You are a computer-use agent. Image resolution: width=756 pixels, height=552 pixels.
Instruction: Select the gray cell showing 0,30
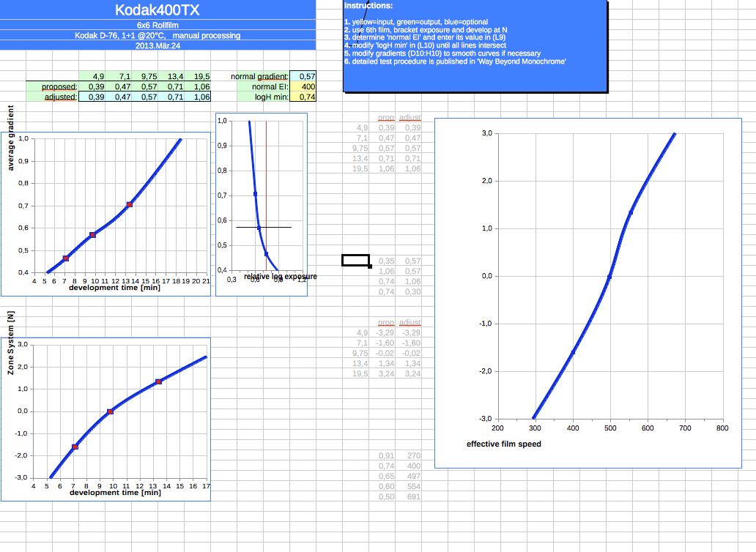(408, 292)
